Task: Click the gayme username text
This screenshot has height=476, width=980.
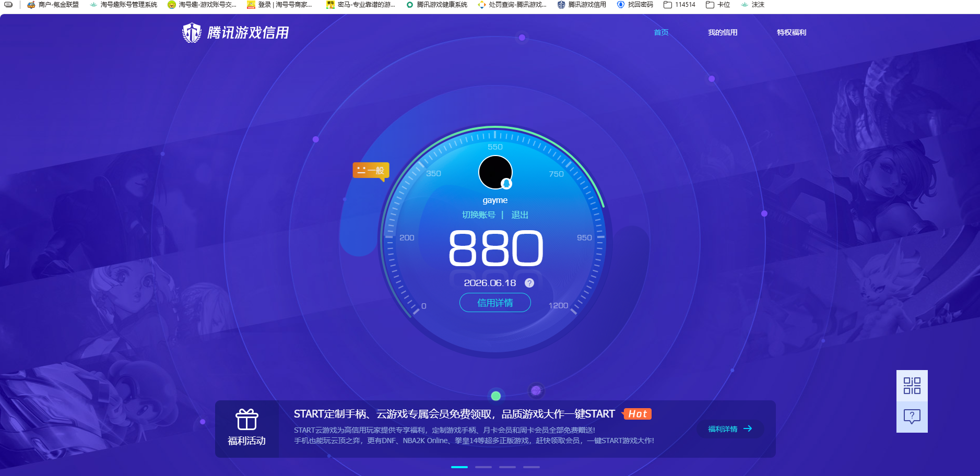Action: 495,200
